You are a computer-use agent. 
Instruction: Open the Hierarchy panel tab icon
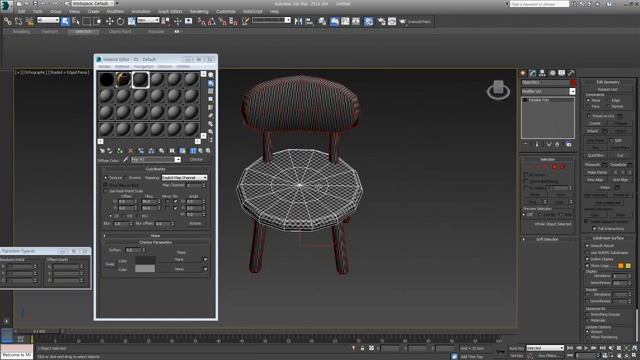tap(542, 73)
